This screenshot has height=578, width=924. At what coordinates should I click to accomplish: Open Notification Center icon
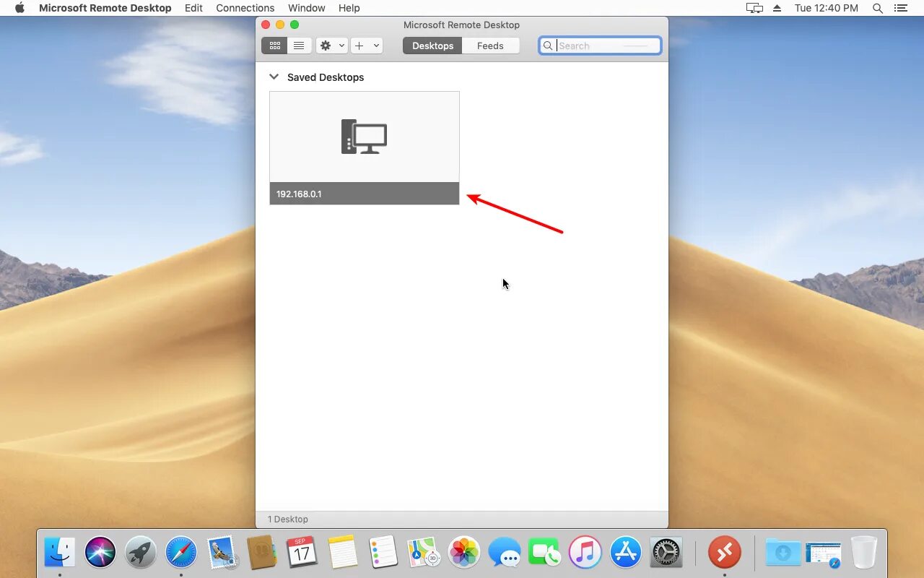(x=900, y=8)
